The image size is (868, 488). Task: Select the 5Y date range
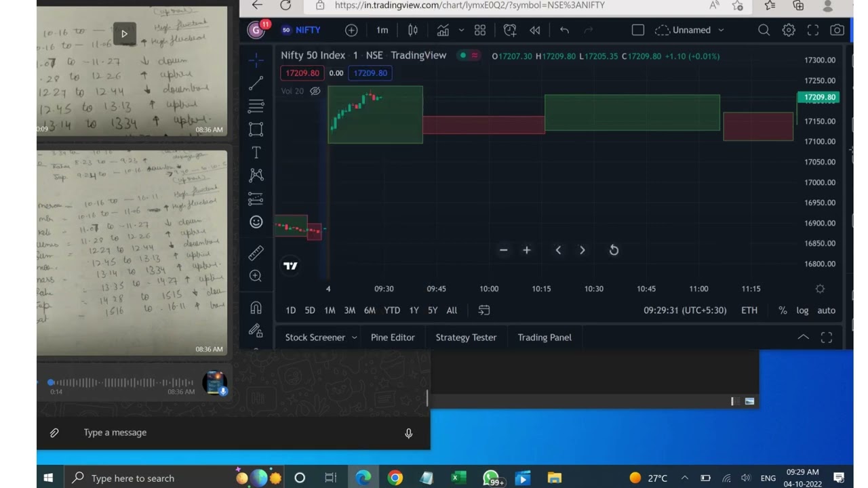coord(433,310)
